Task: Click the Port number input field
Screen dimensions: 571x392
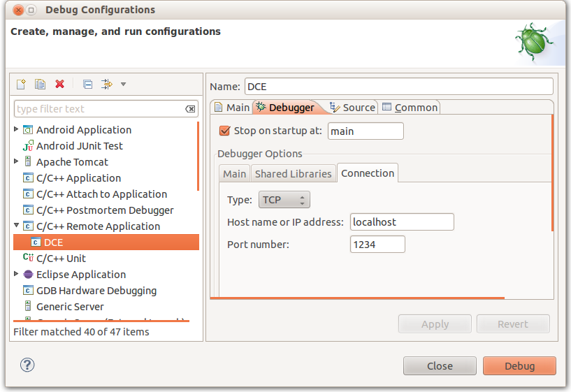Action: (377, 245)
